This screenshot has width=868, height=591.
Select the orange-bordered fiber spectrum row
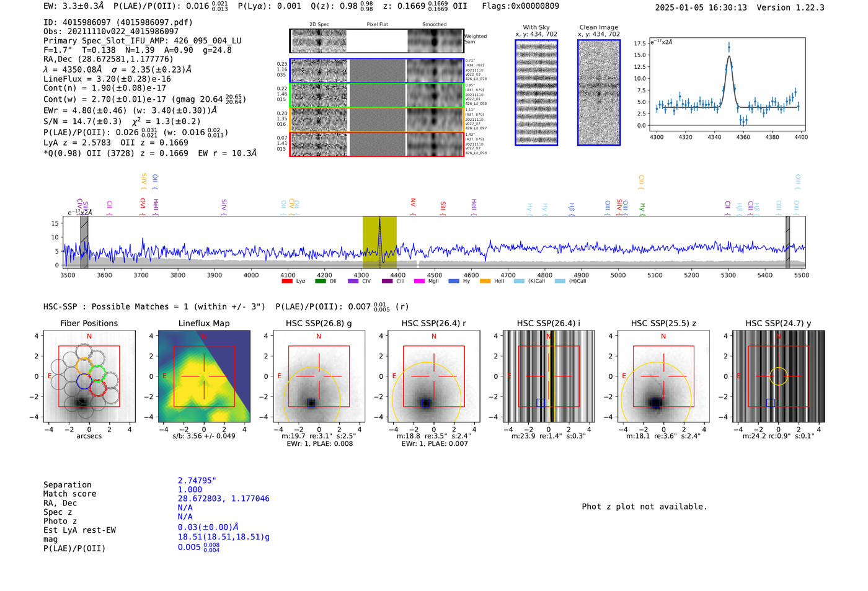[x=376, y=120]
